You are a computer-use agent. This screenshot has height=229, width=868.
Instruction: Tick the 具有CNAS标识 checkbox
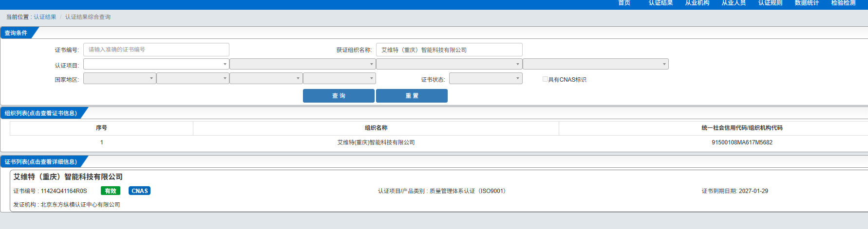pos(545,79)
